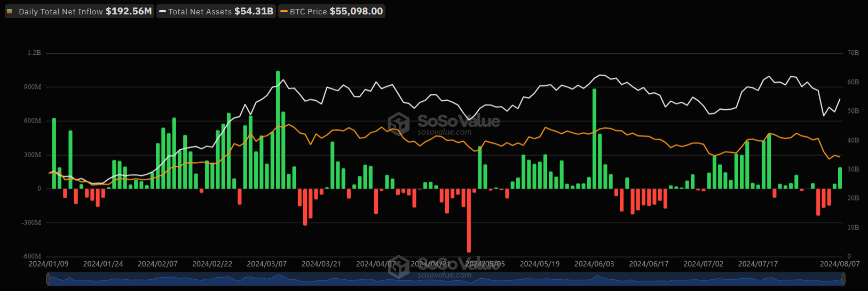Click the left handle of date range slider
868x291 pixels.
click(49, 279)
